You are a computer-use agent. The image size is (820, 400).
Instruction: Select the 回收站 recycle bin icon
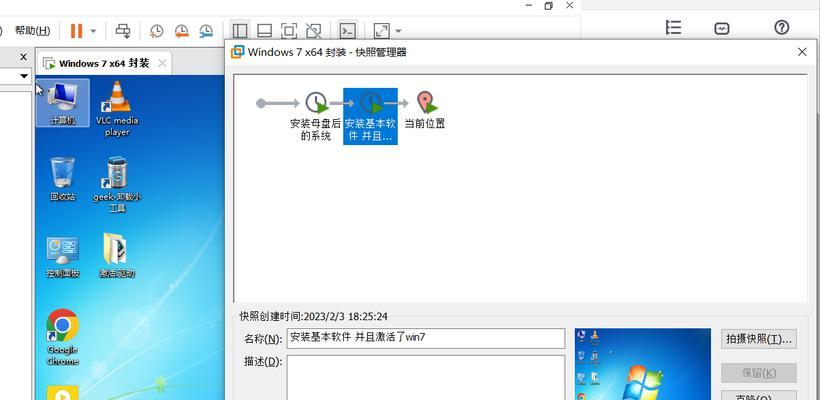tap(63, 179)
